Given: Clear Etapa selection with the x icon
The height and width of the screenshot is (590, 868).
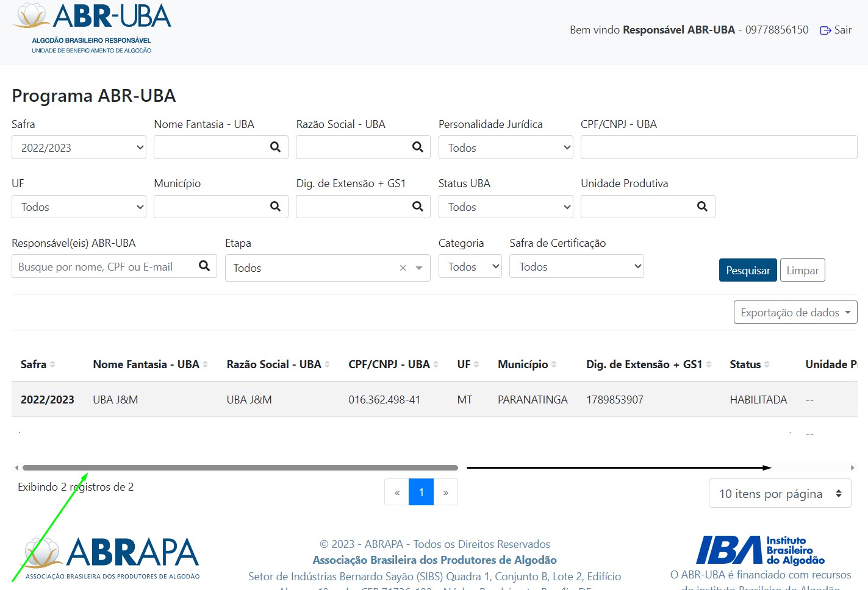Looking at the screenshot, I should point(403,268).
